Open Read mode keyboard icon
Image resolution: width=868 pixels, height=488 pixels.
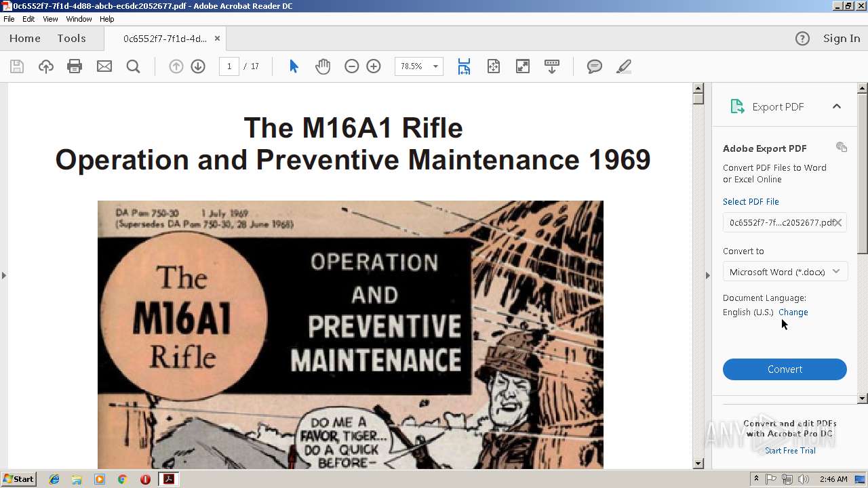[551, 66]
